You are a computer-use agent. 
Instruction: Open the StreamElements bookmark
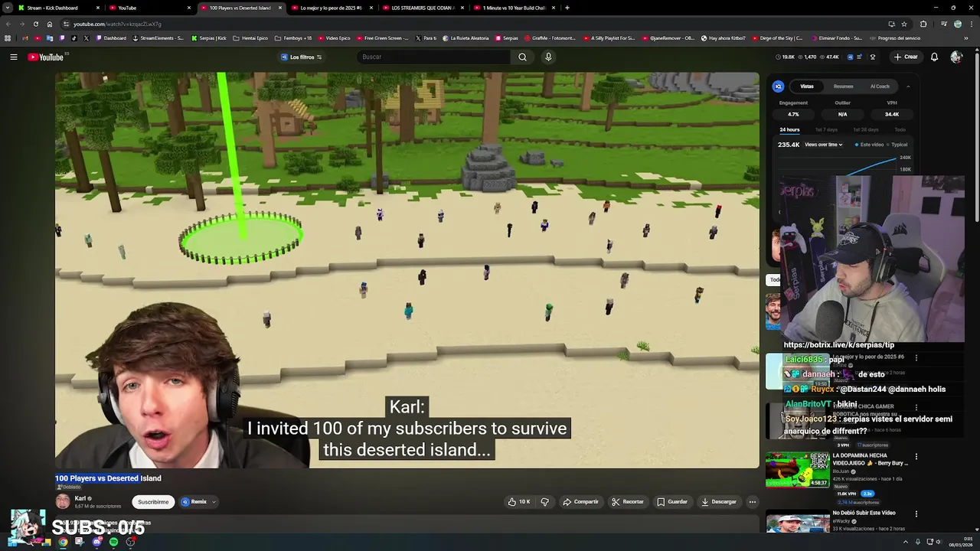(158, 37)
